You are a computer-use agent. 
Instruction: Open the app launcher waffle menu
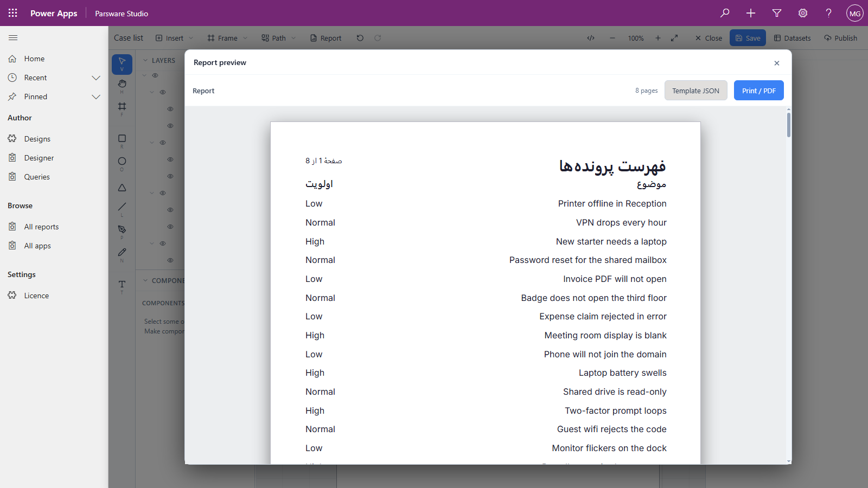point(13,13)
